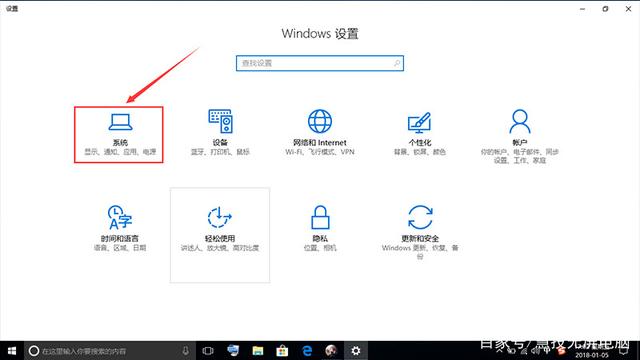The width and height of the screenshot is (640, 360).
Task: Open 轻松使用 (Ease of Access) icon
Action: (220, 217)
